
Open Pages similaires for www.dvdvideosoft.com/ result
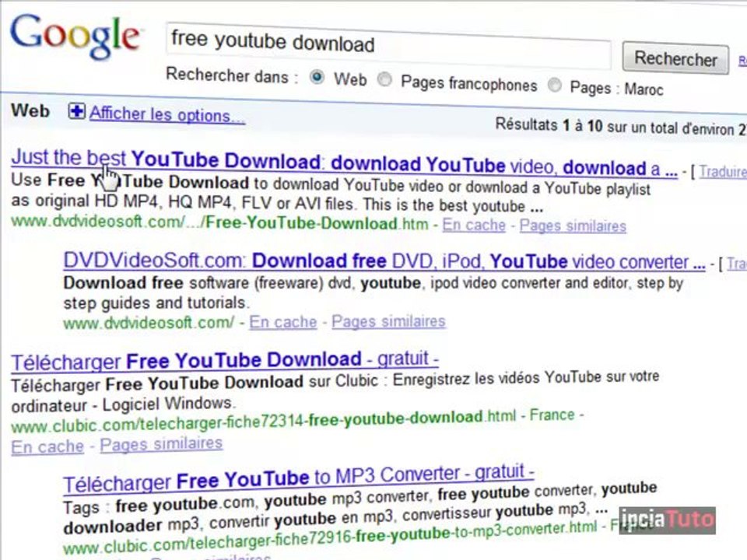(389, 321)
